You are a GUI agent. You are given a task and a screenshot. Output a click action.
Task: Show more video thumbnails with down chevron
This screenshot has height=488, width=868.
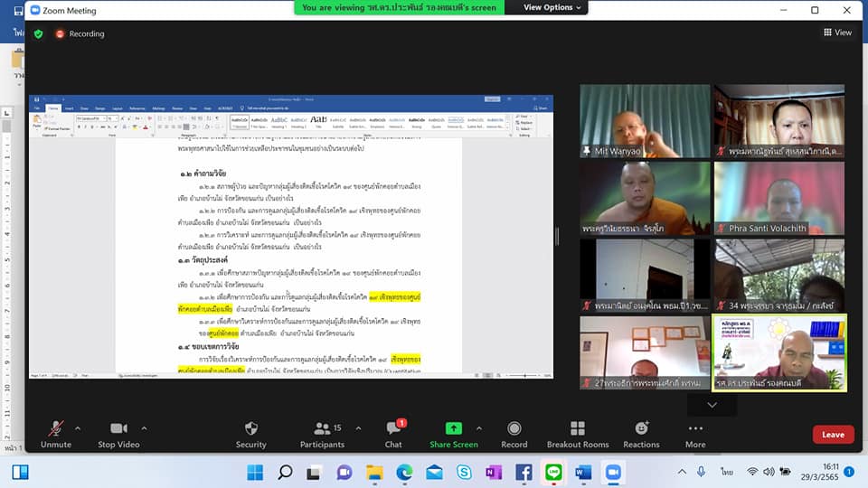click(x=712, y=405)
